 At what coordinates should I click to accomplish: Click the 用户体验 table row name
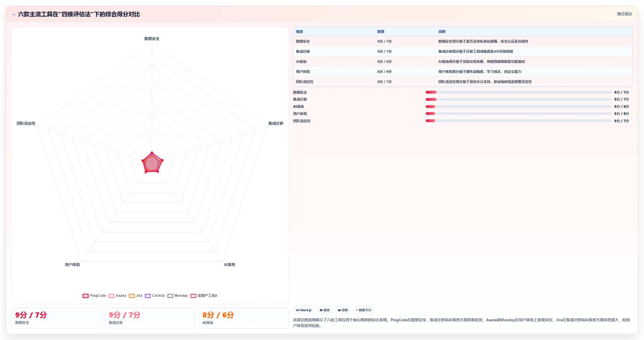pyautogui.click(x=303, y=72)
